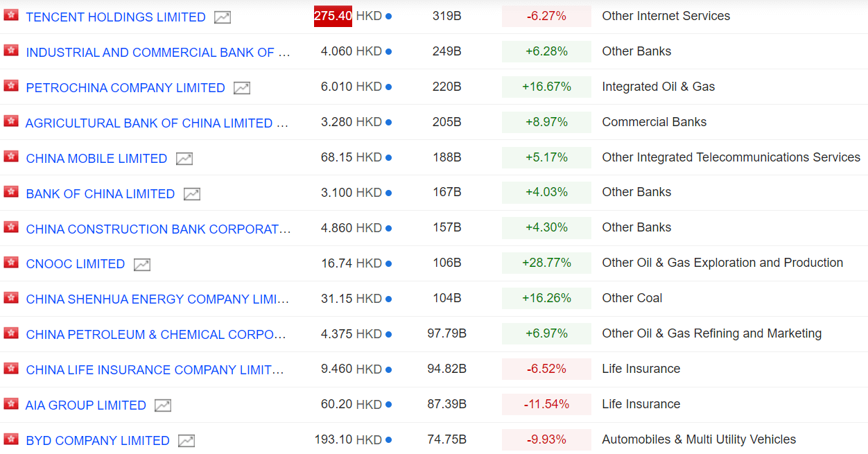Click the -6.27% change cell
This screenshot has height=454, width=868.
(546, 16)
